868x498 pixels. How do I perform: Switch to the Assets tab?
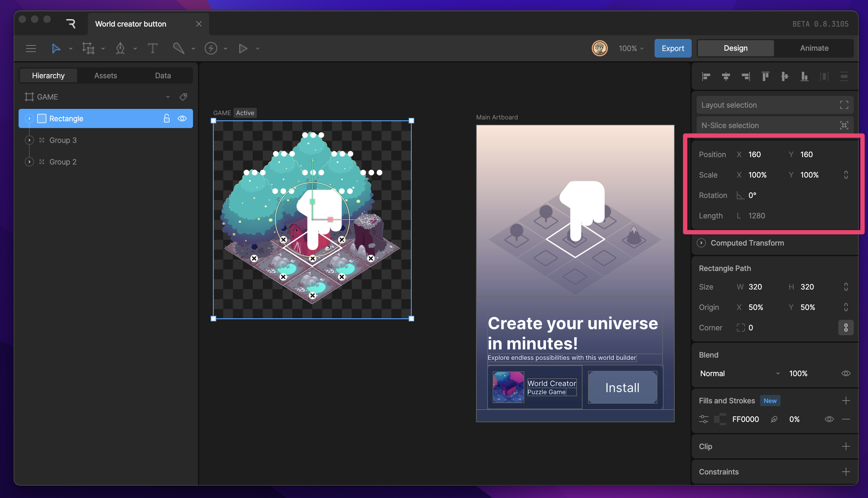point(105,75)
